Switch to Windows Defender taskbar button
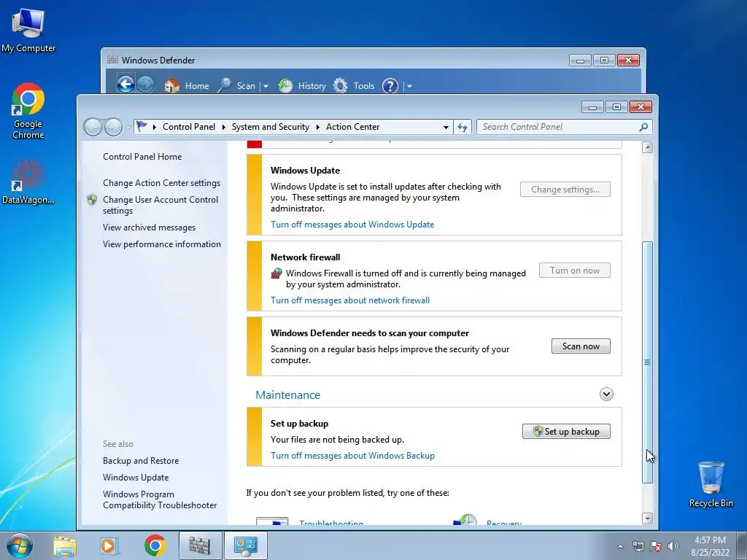747x560 pixels. click(x=200, y=545)
